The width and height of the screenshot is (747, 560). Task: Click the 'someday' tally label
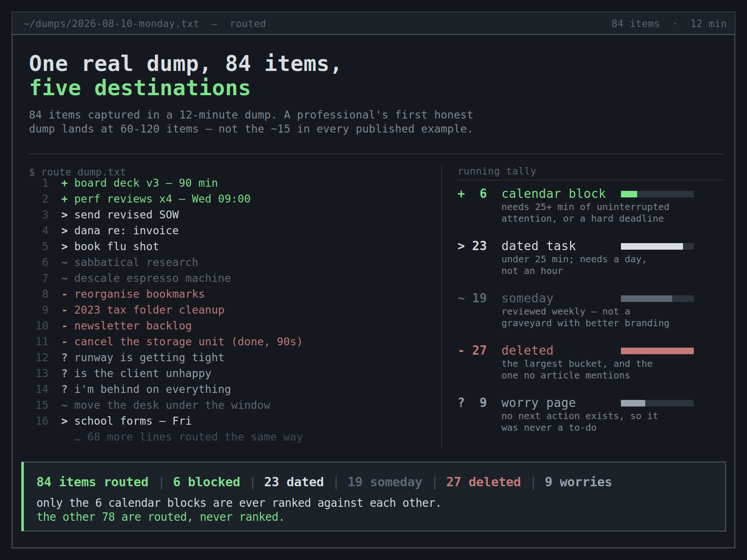click(x=528, y=298)
